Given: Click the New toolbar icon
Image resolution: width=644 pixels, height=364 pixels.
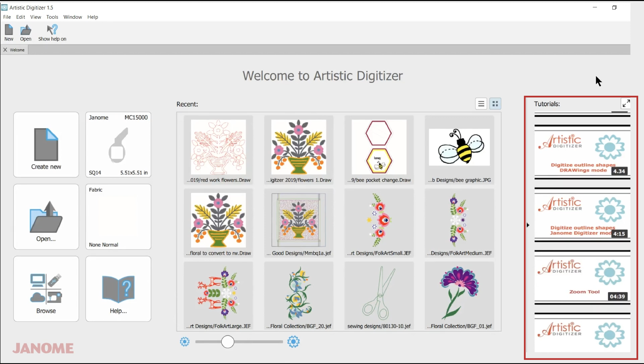Looking at the screenshot, I should [9, 33].
